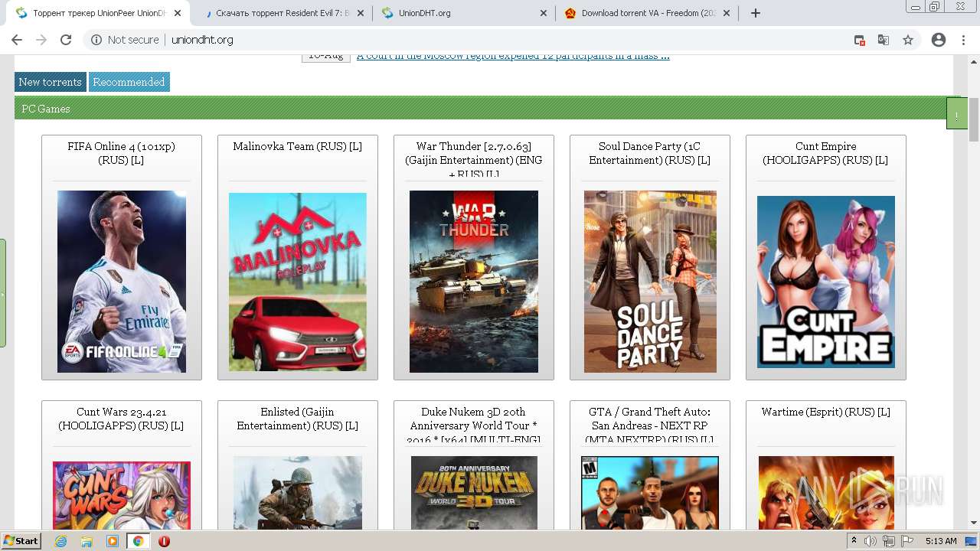Open the Moscow region court news link
The image size is (980, 551).
(x=513, y=56)
